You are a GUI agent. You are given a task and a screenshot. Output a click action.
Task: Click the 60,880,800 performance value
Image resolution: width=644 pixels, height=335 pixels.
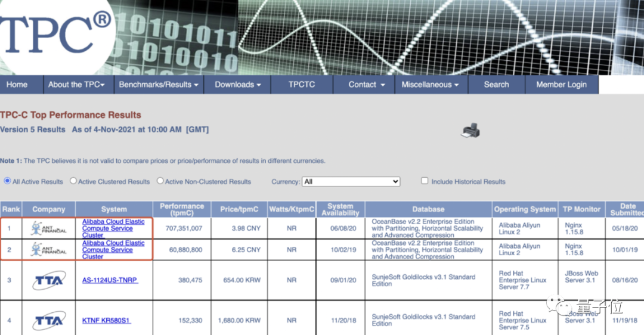coord(185,250)
